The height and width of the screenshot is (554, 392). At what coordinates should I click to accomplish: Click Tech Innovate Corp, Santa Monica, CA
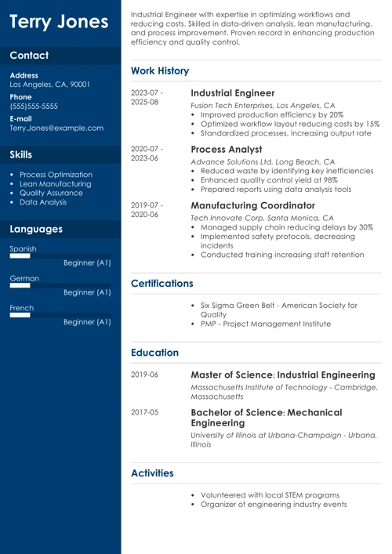pyautogui.click(x=262, y=218)
